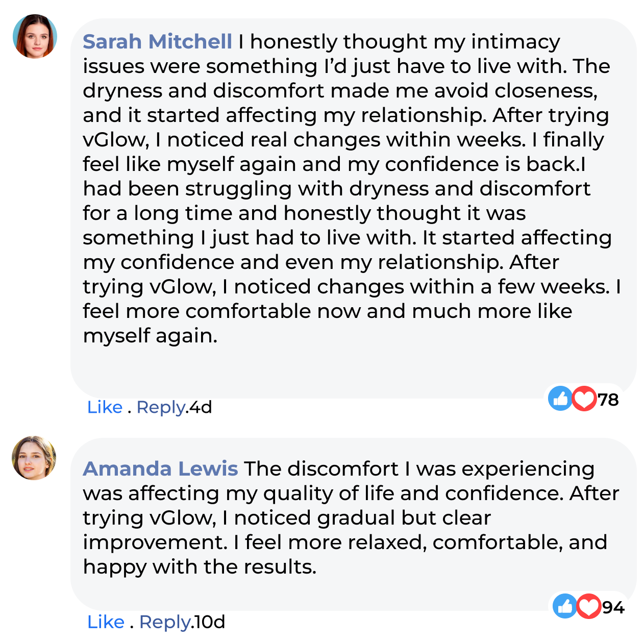Click the word vGlow in Amanda Lewis's comment
This screenshot has width=644, height=644.
click(181, 518)
